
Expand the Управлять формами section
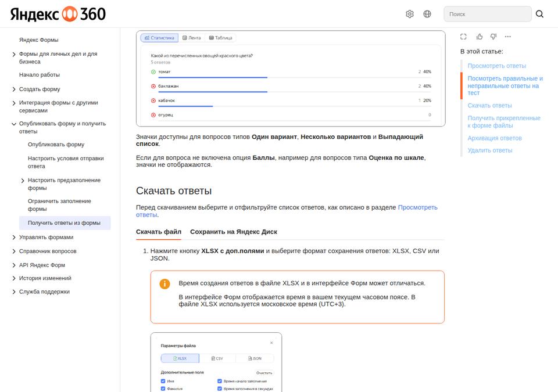(x=14, y=238)
